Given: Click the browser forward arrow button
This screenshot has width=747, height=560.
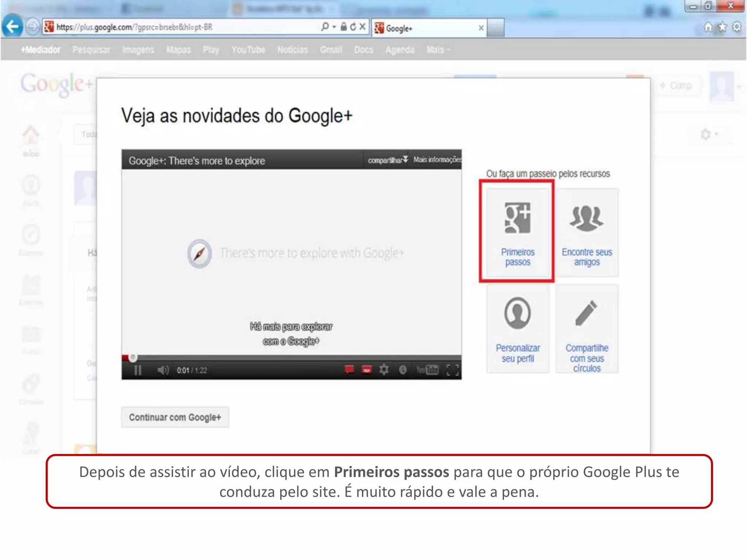Looking at the screenshot, I should pyautogui.click(x=32, y=27).
